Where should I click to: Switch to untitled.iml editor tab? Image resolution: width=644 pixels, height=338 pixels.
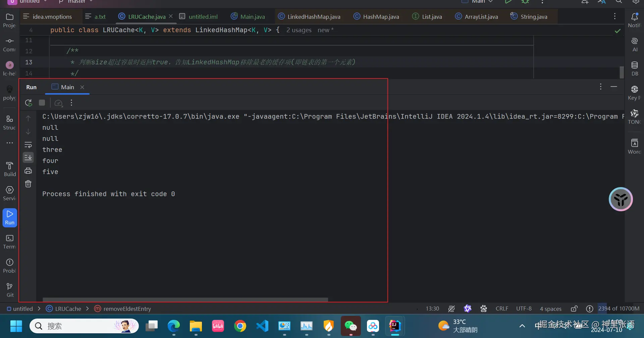tap(198, 16)
